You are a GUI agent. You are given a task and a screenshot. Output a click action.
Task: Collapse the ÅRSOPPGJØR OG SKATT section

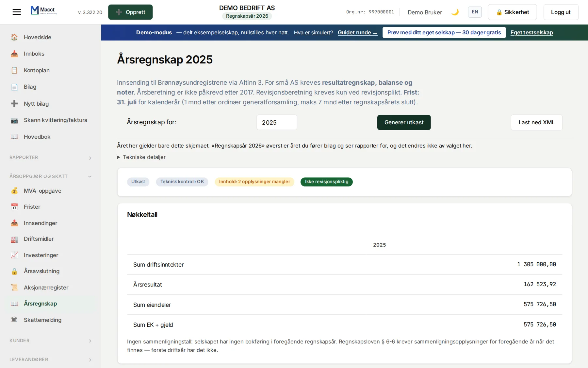(51, 176)
